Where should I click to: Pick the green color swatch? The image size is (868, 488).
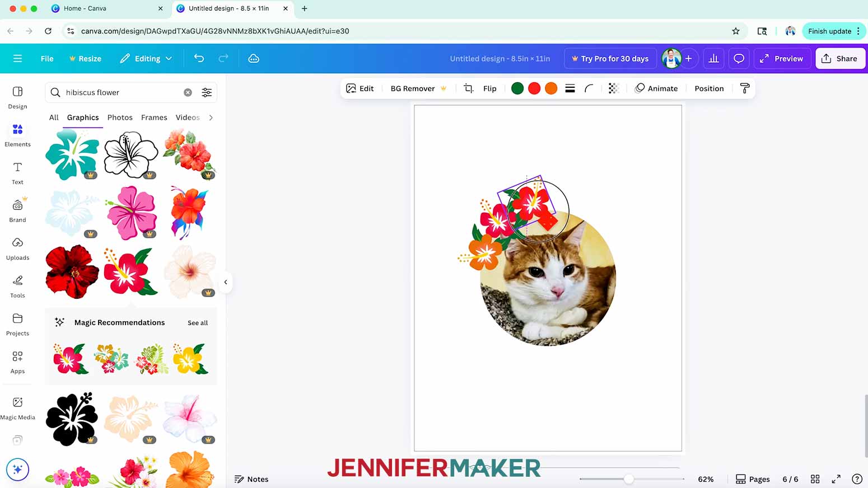(517, 88)
